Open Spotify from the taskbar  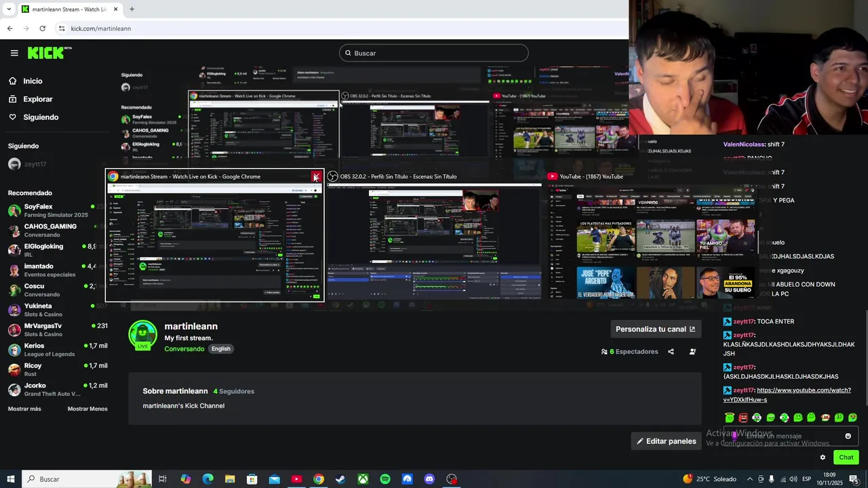[385, 479]
